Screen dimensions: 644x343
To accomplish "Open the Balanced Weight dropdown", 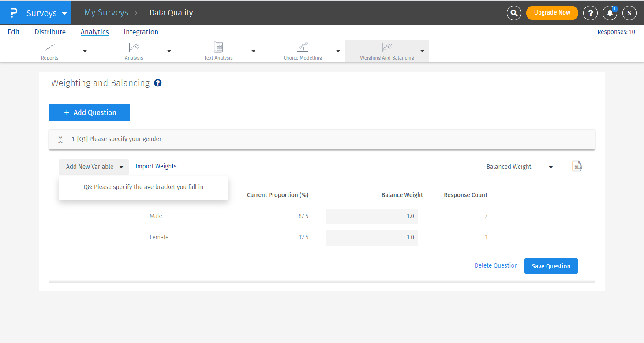I will (x=519, y=167).
